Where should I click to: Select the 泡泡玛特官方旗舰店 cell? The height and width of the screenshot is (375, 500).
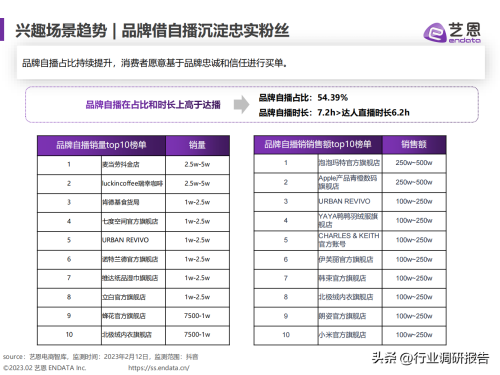click(x=349, y=163)
